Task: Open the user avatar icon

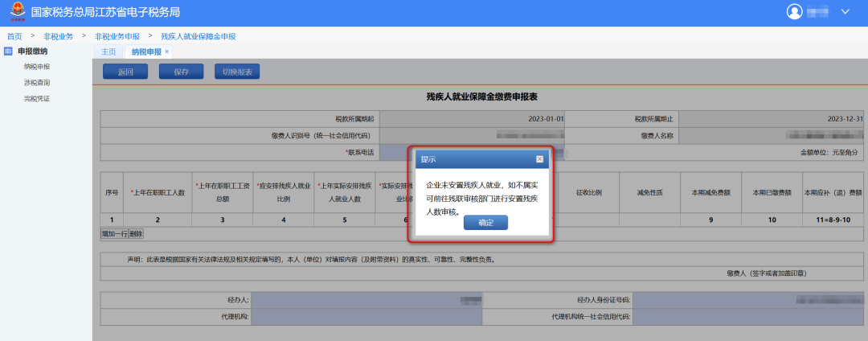Action: (x=794, y=11)
